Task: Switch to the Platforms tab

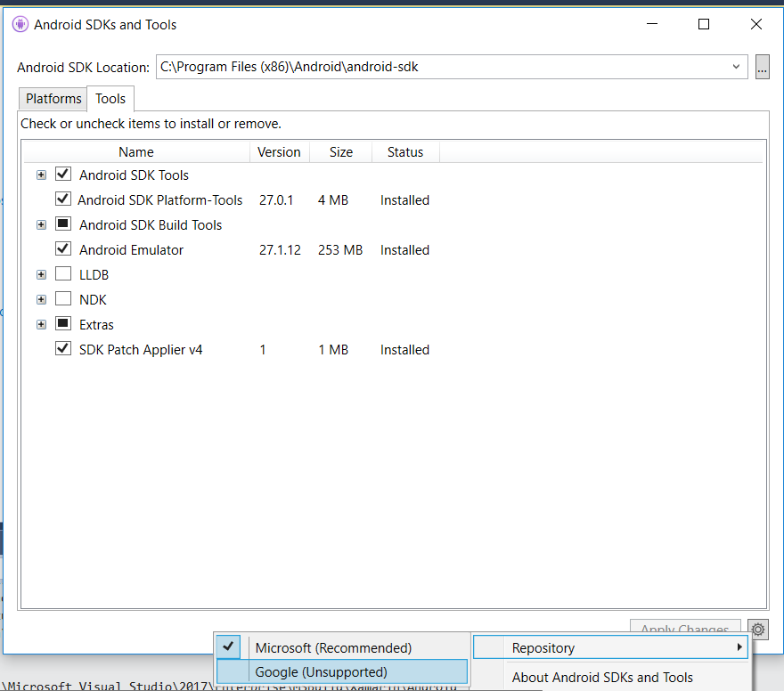Action: 52,98
